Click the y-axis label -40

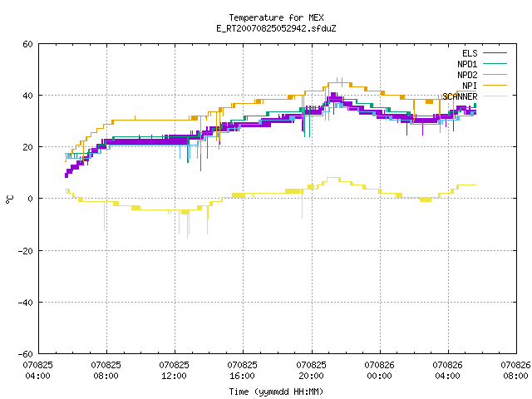click(x=26, y=303)
